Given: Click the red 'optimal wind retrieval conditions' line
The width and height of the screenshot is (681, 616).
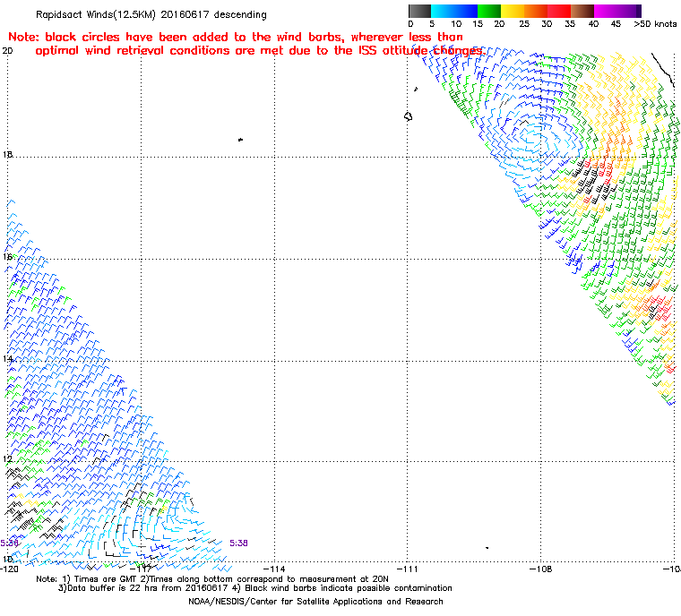Looking at the screenshot, I should (x=261, y=51).
